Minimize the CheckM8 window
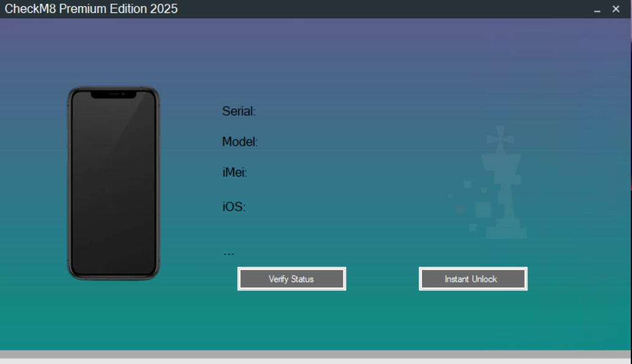 point(598,9)
